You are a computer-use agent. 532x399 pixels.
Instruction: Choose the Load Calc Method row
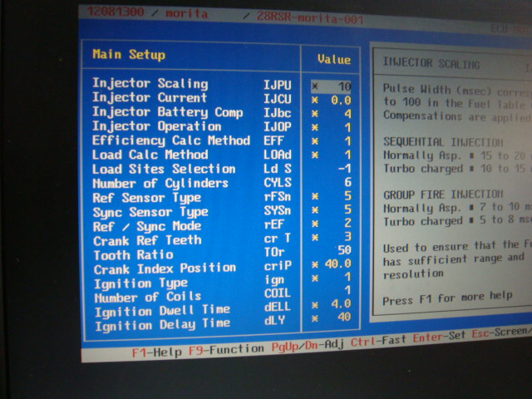(150, 155)
